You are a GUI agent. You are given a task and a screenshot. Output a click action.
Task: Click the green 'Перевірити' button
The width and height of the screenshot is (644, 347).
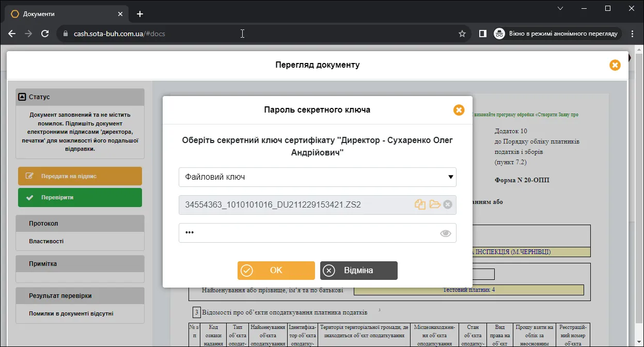tap(80, 197)
